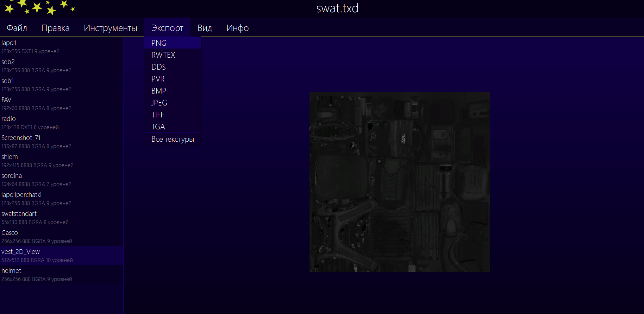The width and height of the screenshot is (644, 314).
Task: Select the helmet texture entry
Action: tap(35, 274)
